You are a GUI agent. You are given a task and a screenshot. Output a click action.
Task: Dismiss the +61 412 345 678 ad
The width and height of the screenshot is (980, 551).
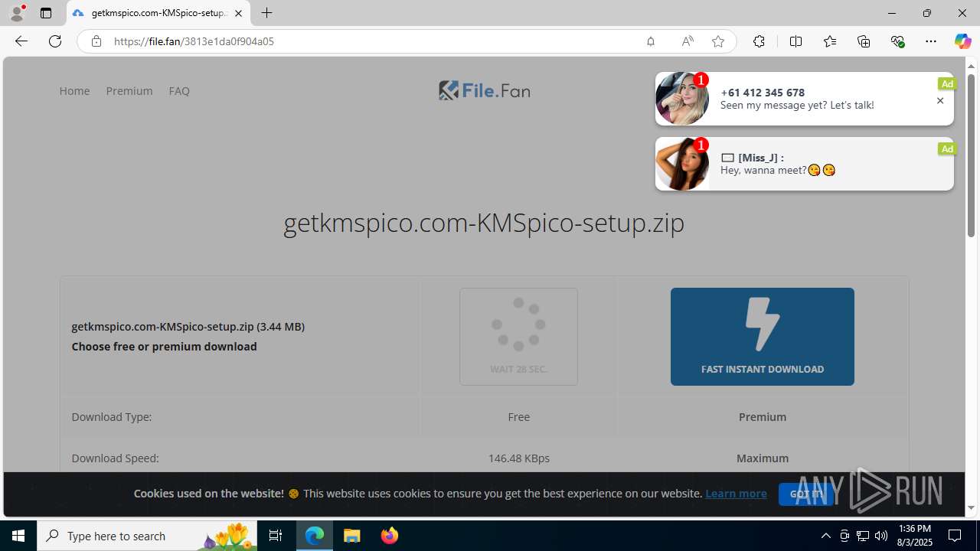tap(940, 100)
